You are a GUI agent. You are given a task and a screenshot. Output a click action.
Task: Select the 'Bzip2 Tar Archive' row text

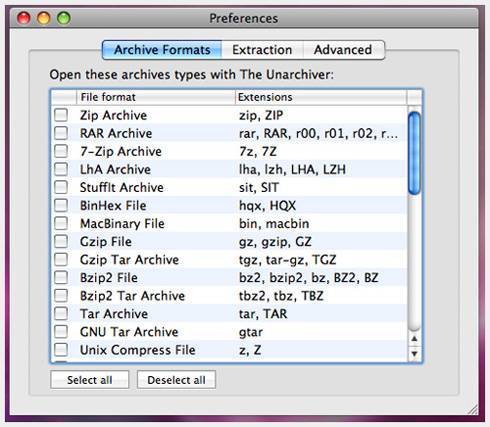pos(132,295)
